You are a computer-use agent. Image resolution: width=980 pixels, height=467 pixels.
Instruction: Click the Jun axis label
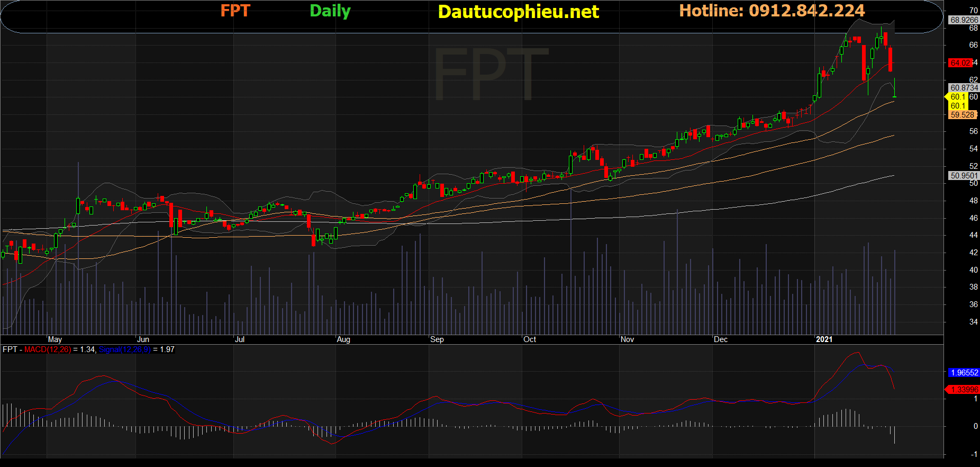143,339
